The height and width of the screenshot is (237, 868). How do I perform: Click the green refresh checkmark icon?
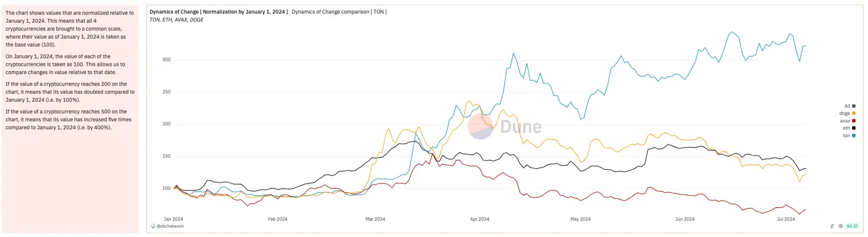855,226
